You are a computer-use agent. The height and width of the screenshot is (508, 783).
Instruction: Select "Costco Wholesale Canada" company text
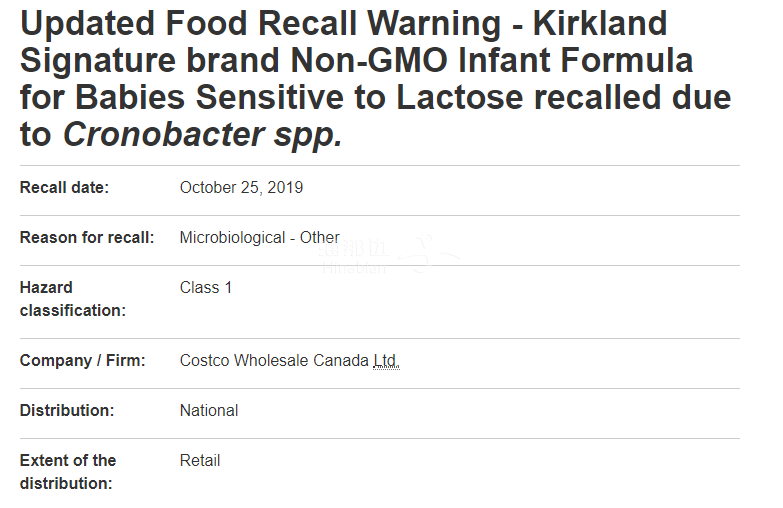tap(274, 360)
